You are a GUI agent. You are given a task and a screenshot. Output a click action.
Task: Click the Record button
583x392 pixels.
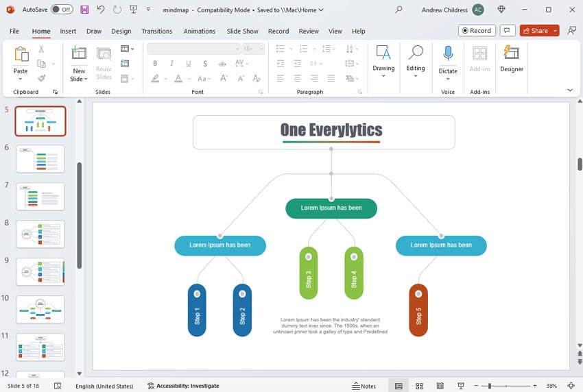tap(477, 30)
